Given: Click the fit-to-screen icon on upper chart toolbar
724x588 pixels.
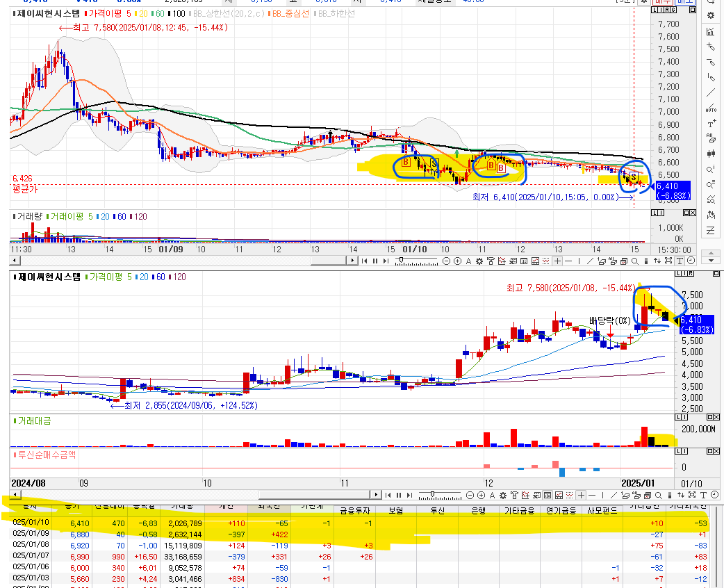Looking at the screenshot, I should 668,261.
